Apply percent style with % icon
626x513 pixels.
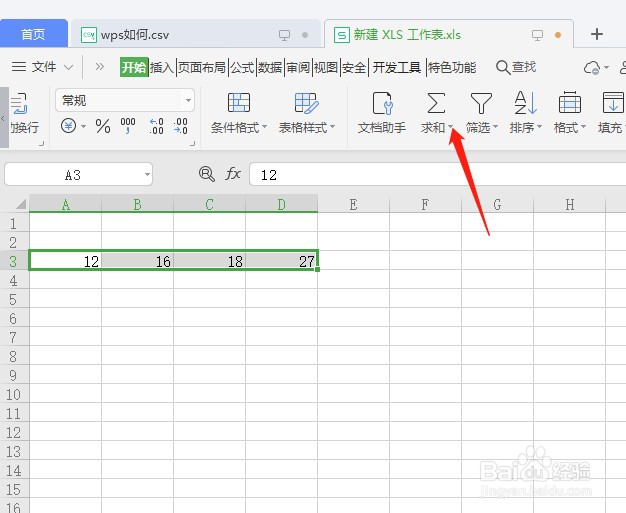pos(103,126)
